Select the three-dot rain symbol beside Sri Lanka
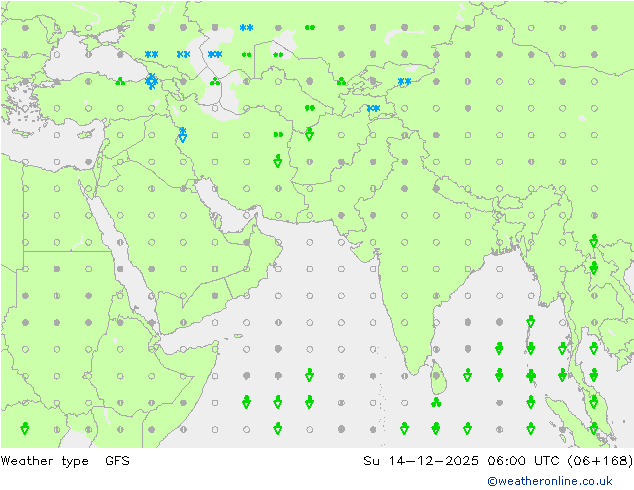634x490 pixels. 436,402
